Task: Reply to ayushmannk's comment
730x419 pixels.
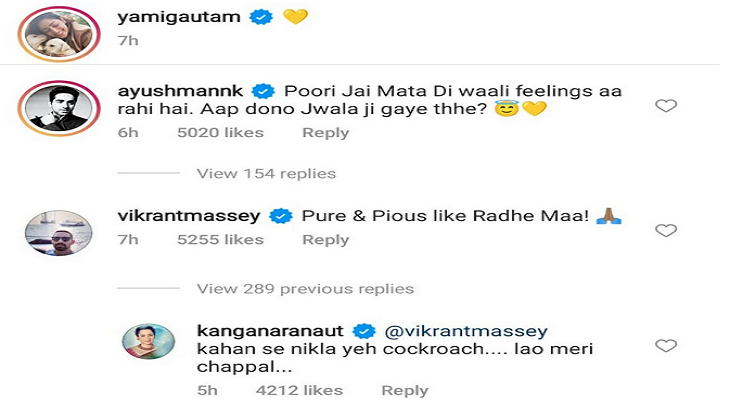Action: tap(325, 133)
